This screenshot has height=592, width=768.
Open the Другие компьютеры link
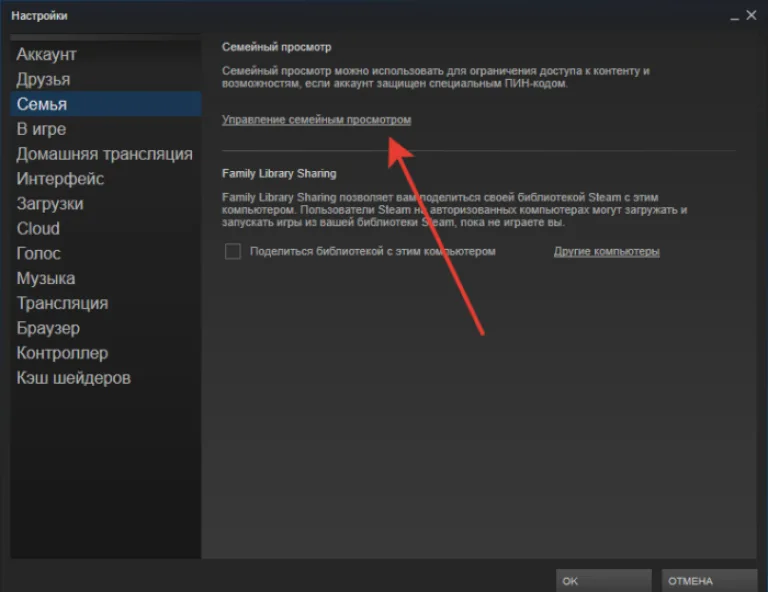click(x=606, y=252)
